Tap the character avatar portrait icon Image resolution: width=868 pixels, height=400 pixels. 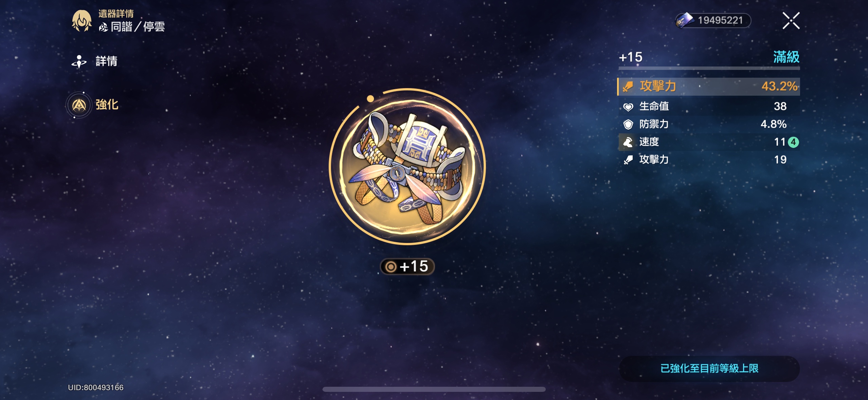(82, 21)
